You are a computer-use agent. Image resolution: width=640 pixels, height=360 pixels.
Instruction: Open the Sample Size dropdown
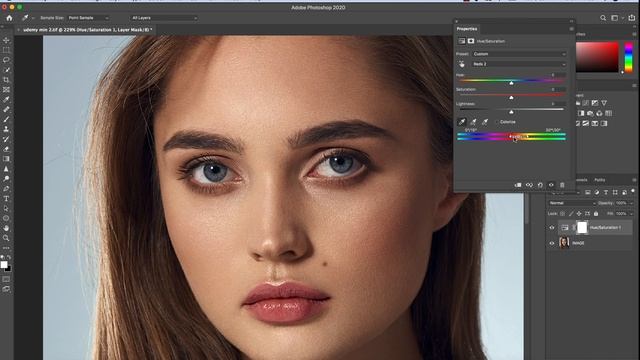point(88,18)
